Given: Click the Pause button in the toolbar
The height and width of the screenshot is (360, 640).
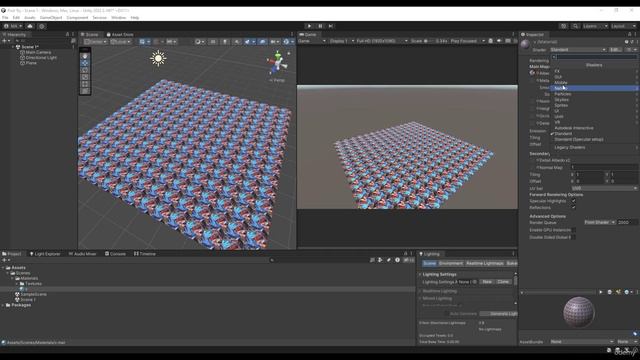Looking at the screenshot, I should click(320, 26).
